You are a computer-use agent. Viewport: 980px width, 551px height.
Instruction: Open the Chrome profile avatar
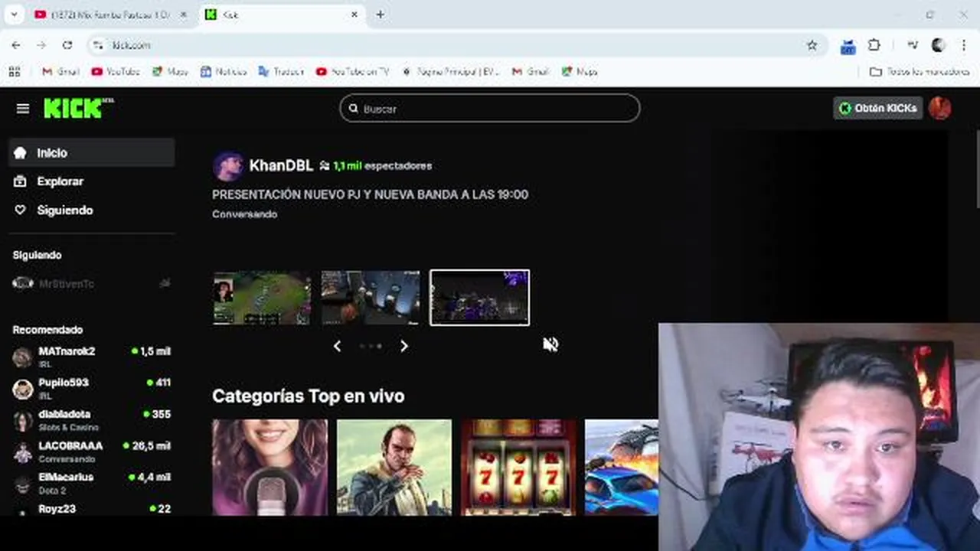coord(939,45)
